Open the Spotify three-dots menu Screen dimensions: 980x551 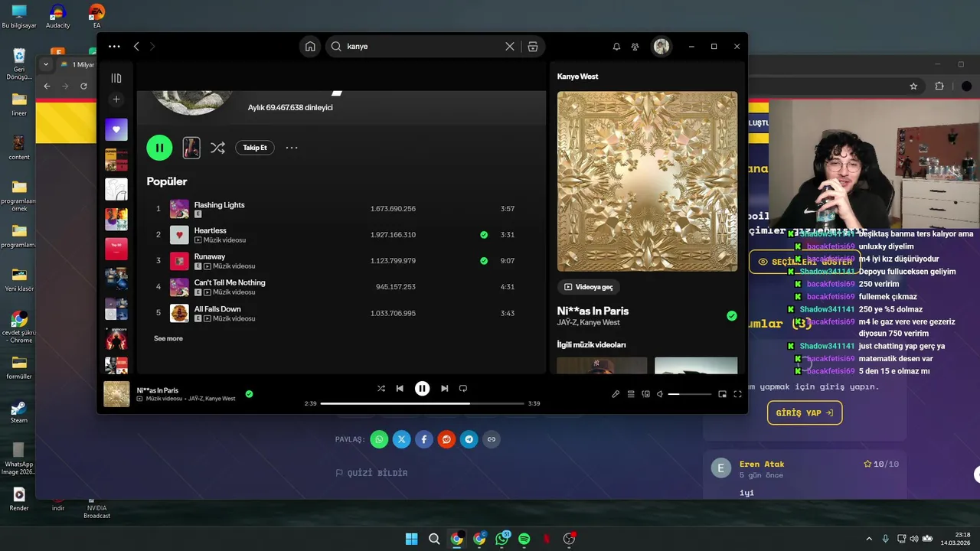tap(114, 46)
